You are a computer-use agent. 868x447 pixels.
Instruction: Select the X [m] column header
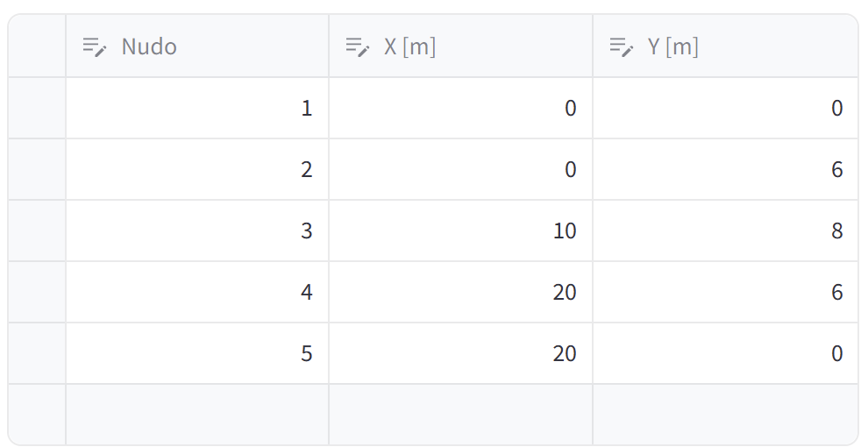pos(460,46)
